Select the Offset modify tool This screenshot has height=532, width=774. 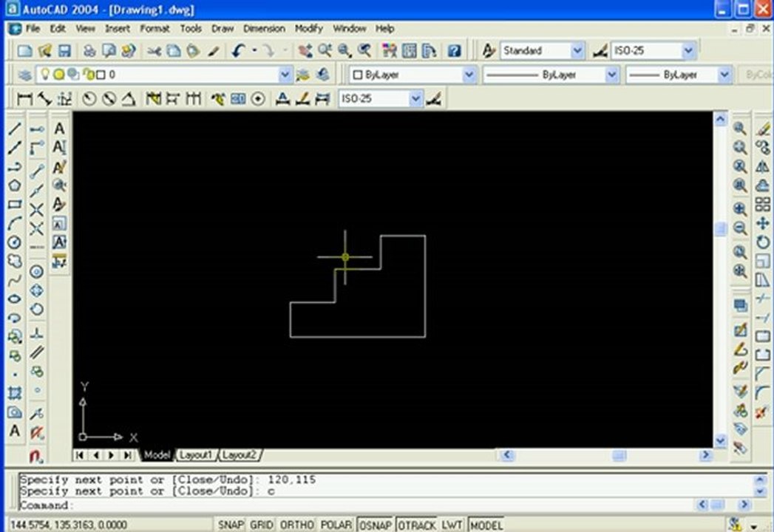coord(763,185)
